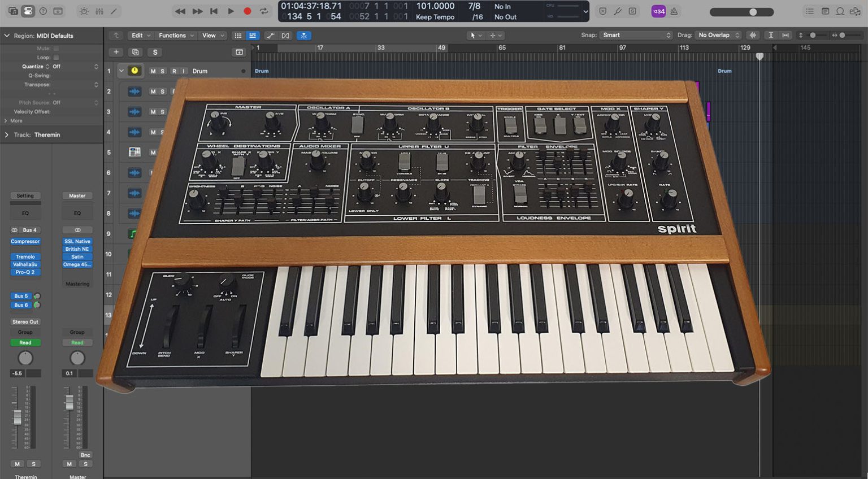Viewport: 868px width, 479px height.
Task: Open the Media Browser icon
Action: (856, 11)
